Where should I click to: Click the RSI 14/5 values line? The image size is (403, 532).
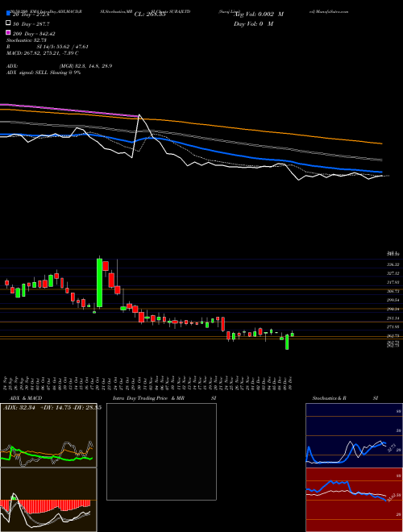(x=48, y=47)
